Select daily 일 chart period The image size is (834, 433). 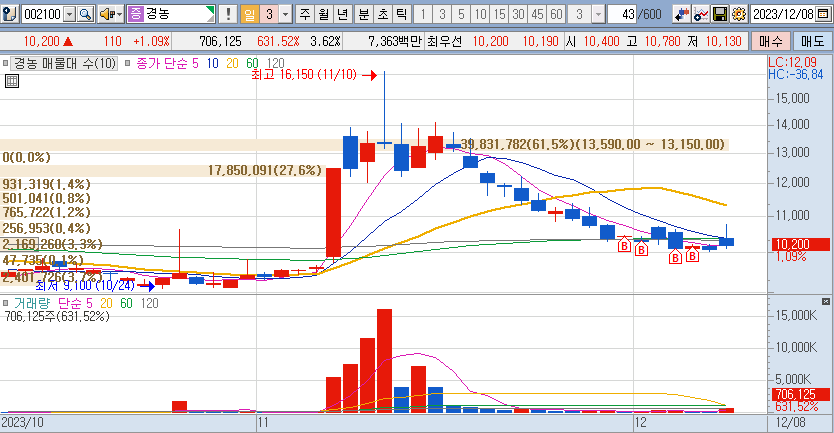point(249,14)
